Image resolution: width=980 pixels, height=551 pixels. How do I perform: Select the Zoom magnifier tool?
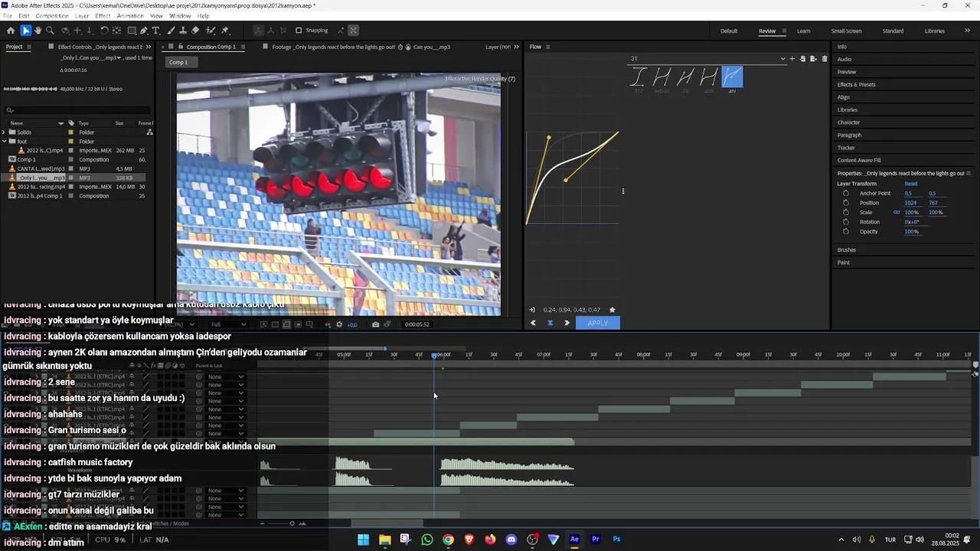(x=50, y=31)
